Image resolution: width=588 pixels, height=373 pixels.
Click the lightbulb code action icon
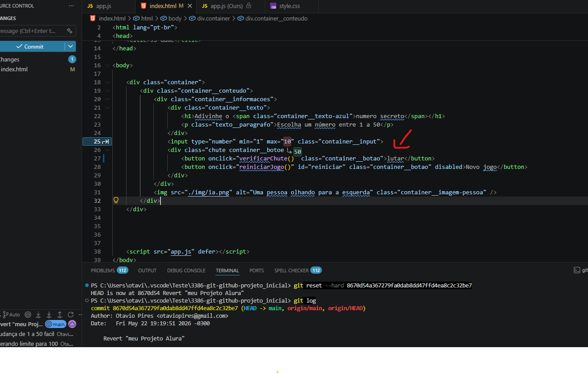tap(116, 201)
